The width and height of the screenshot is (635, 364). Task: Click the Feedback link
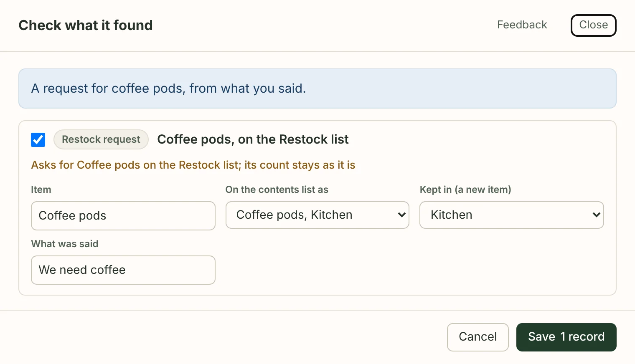point(522,25)
